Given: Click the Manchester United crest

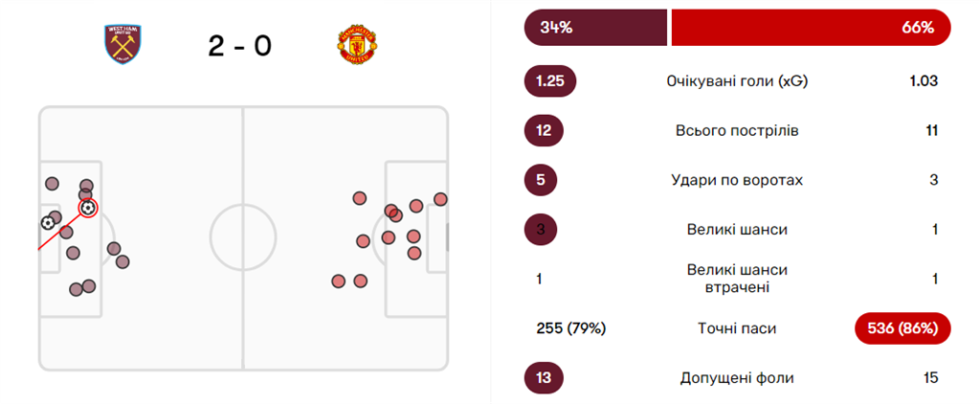Looking at the screenshot, I should (x=357, y=44).
